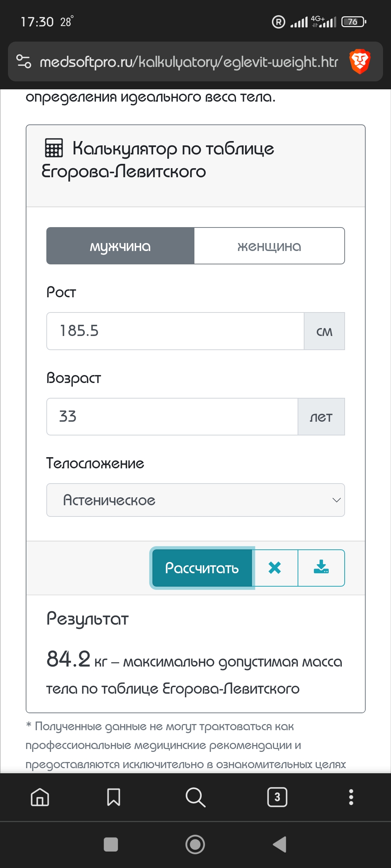Tap the Brave Shields lion icon

pos(360,61)
